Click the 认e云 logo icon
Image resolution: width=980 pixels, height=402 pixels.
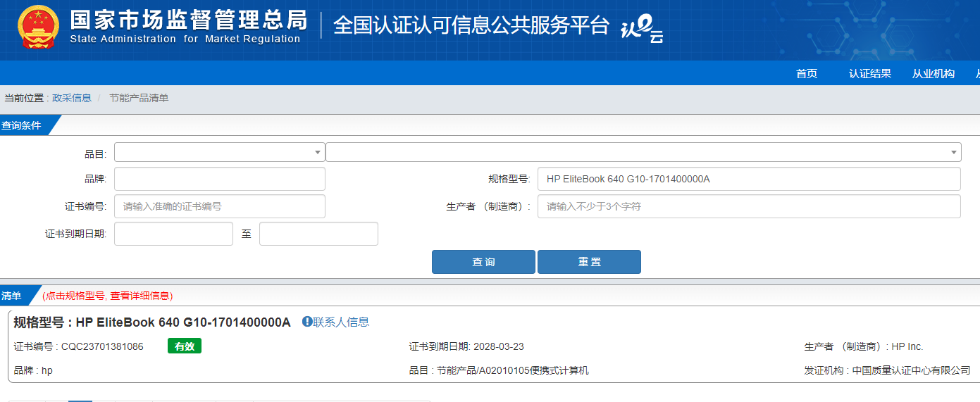pyautogui.click(x=642, y=30)
